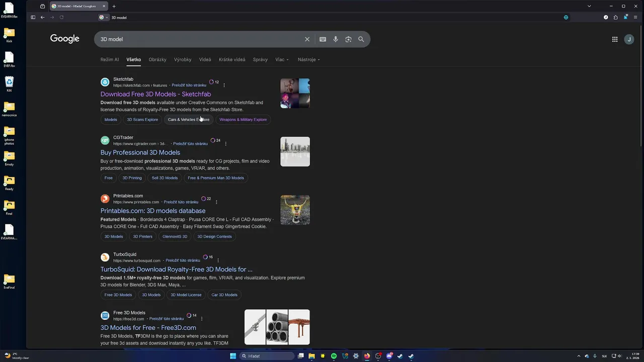Image resolution: width=644 pixels, height=362 pixels.
Task: Close the 3D model search tab
Action: coord(104,6)
